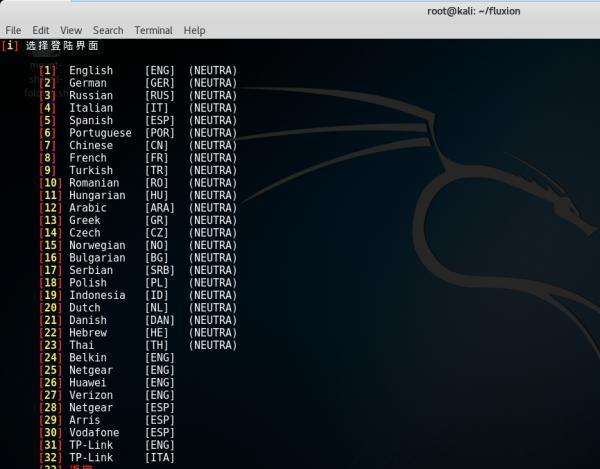The image size is (600, 469).
Task: Click the Danish list entry
Action: [x=88, y=320]
